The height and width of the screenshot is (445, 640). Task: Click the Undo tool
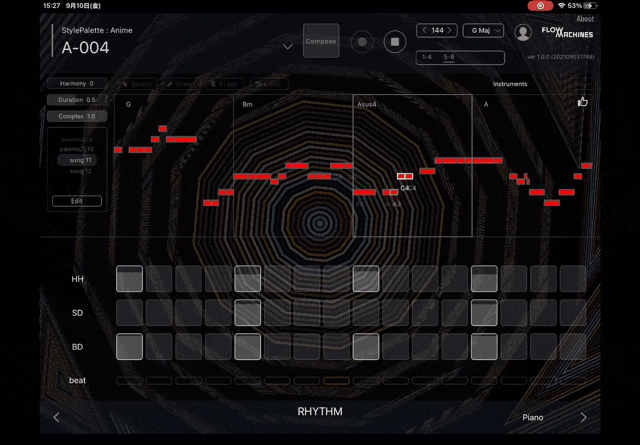[x=269, y=84]
